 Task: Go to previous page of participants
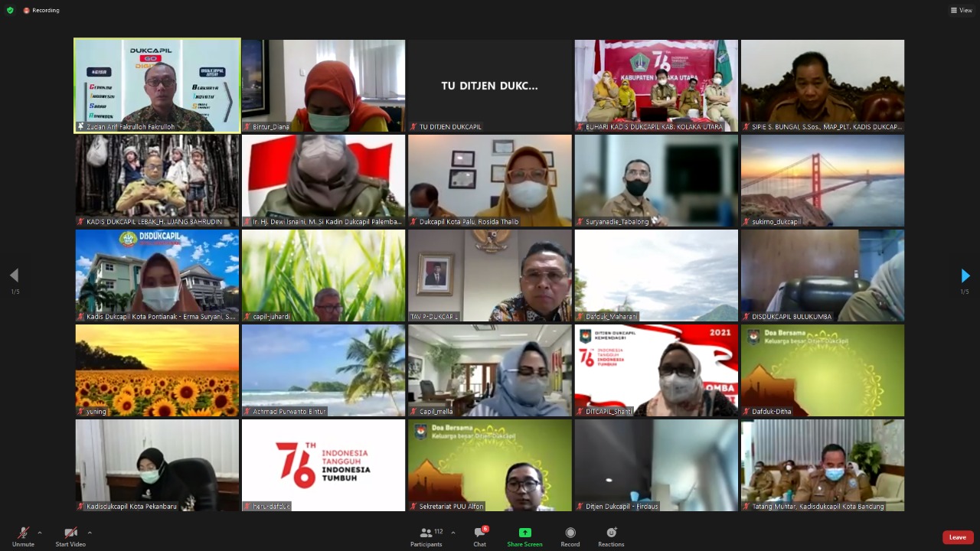[x=14, y=275]
